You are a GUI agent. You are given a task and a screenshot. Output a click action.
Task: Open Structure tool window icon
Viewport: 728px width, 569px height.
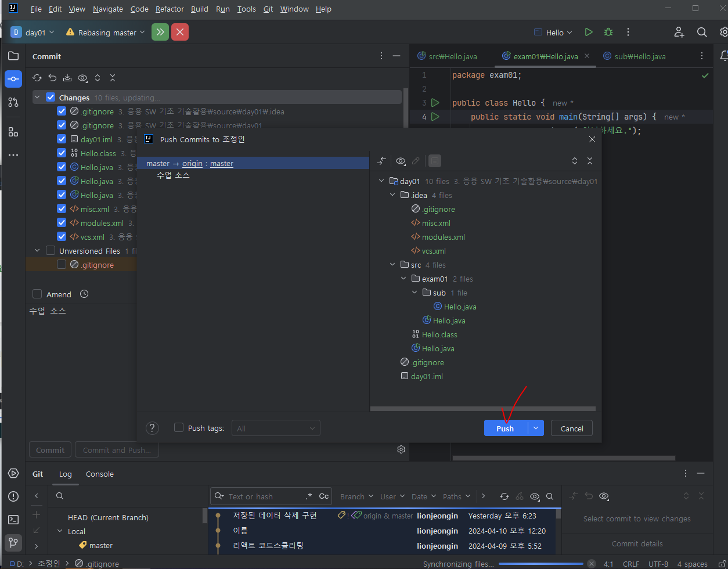click(x=13, y=132)
